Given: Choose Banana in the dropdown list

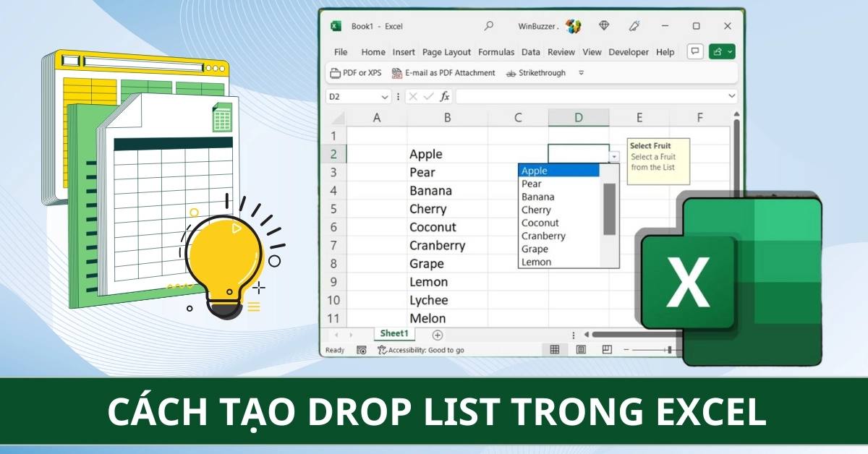Looking at the screenshot, I should (x=559, y=197).
